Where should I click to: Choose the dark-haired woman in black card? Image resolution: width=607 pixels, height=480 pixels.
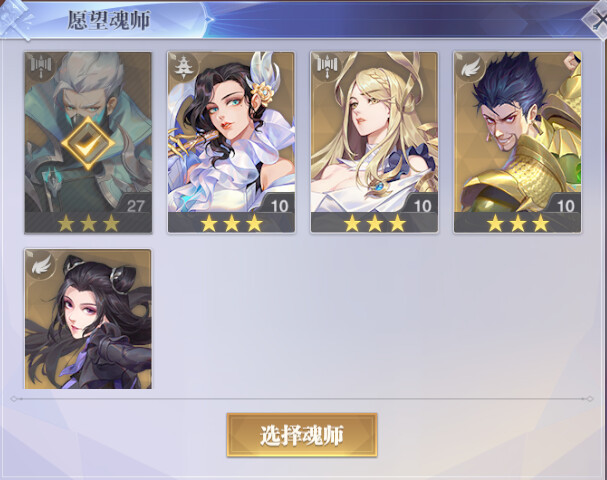coord(88,319)
